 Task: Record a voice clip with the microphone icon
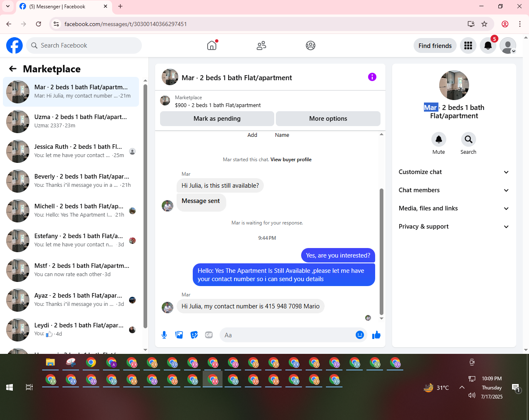pyautogui.click(x=164, y=335)
